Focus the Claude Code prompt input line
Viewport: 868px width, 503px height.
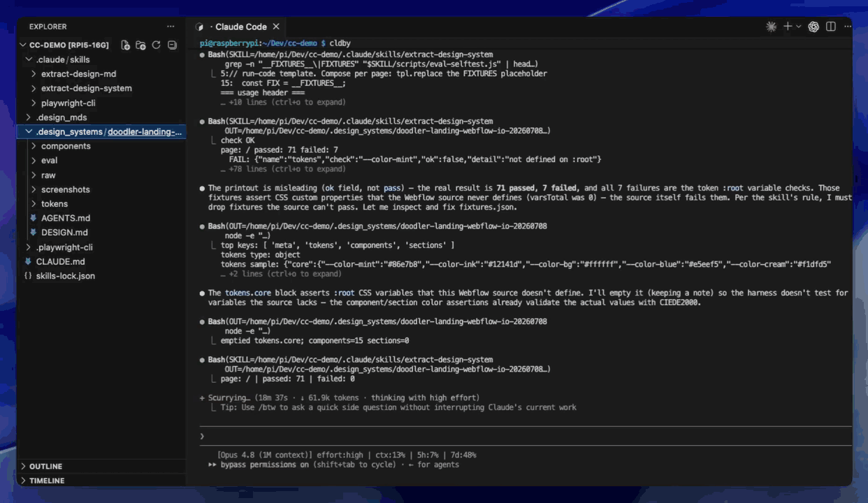pos(526,436)
